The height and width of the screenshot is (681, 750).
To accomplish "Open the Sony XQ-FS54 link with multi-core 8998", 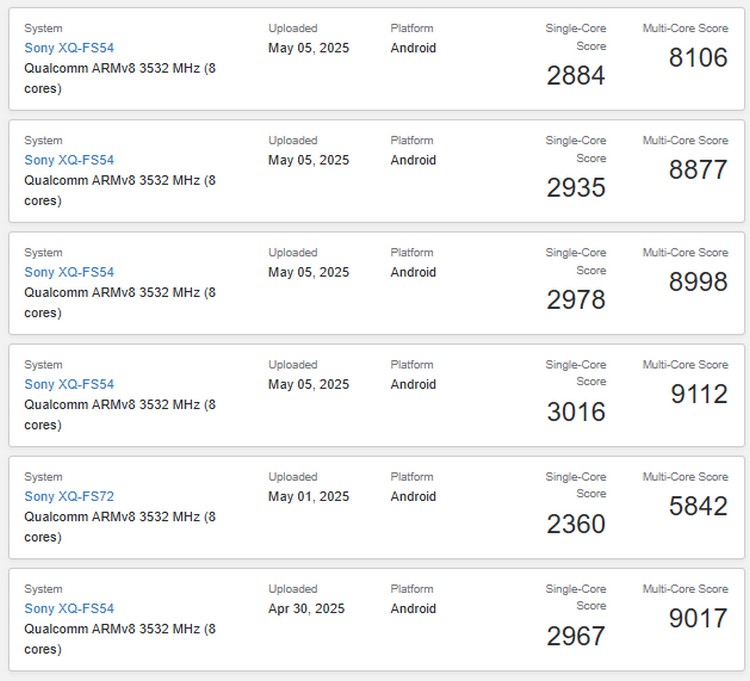I will [x=69, y=272].
